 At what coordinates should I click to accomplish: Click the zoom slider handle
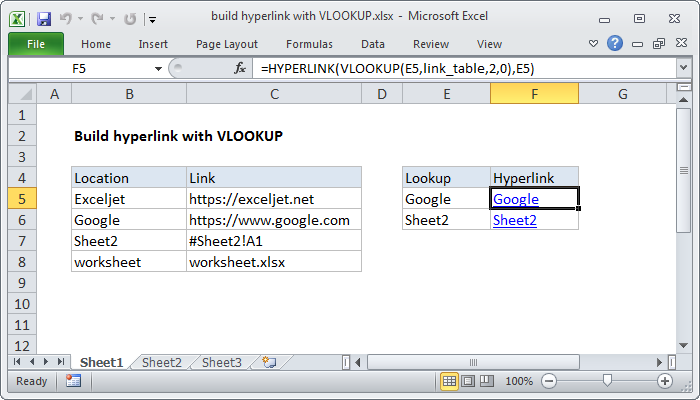click(607, 381)
